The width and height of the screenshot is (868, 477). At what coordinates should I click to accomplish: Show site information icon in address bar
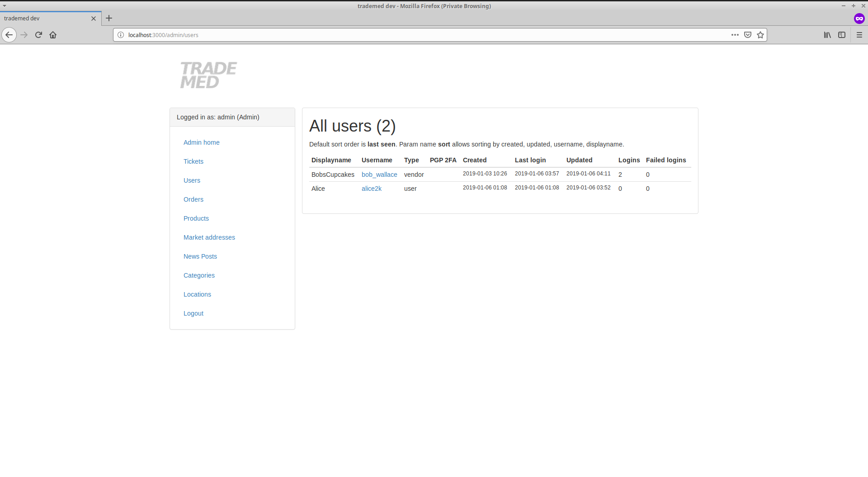coord(121,35)
